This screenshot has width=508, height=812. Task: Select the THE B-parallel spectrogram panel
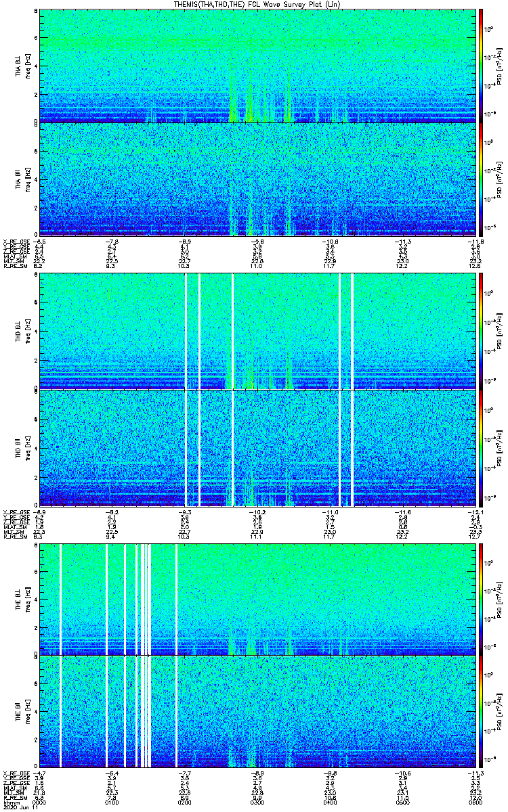tap(258, 713)
